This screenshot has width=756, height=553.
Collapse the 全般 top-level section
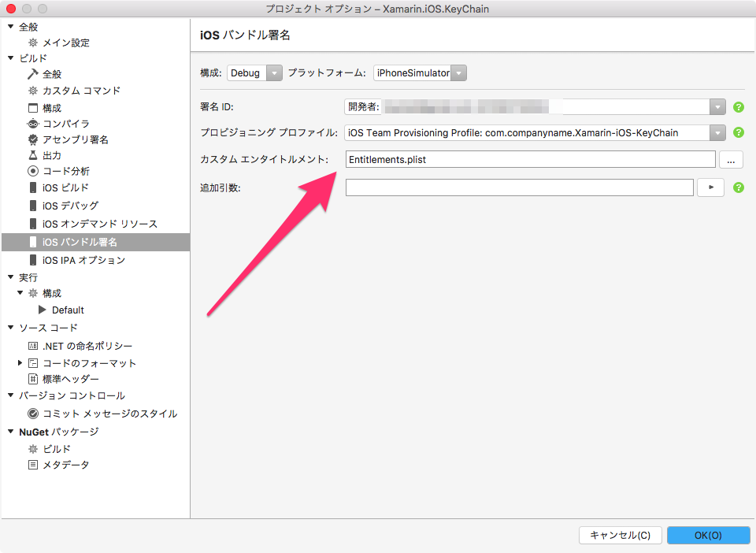(x=10, y=27)
